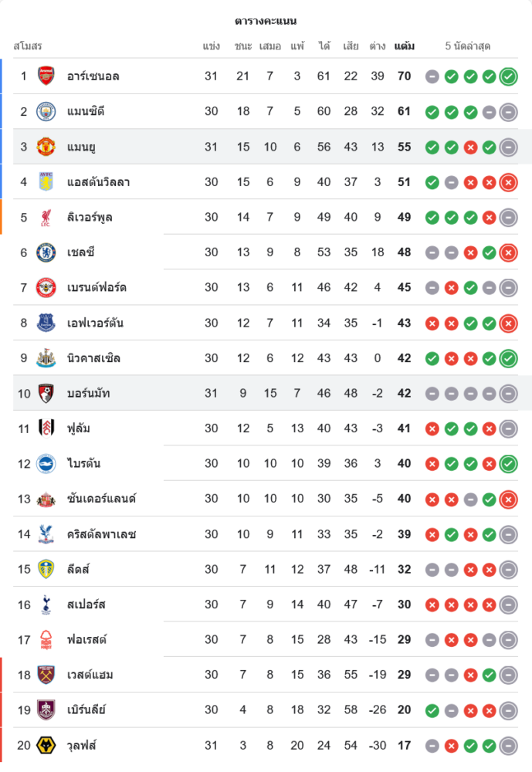
Task: Click the สโมสร club column header
Action: 28,46
